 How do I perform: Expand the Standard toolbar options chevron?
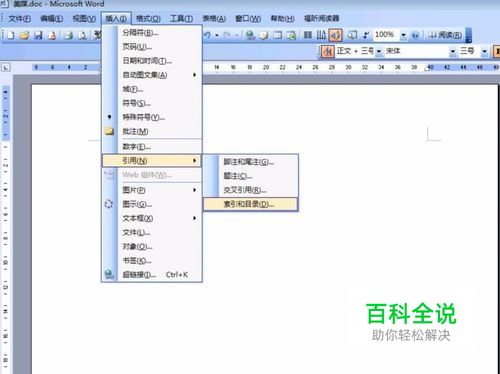tap(468, 35)
